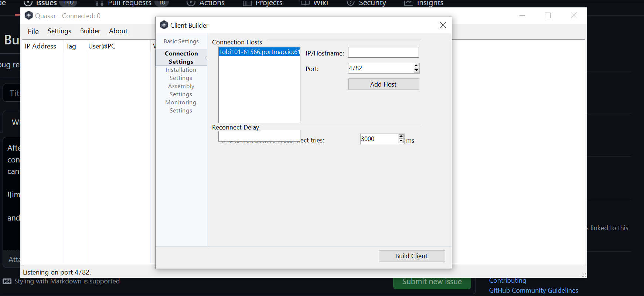Switch to Basic Settings tab
This screenshot has width=644, height=296.
coord(181,41)
